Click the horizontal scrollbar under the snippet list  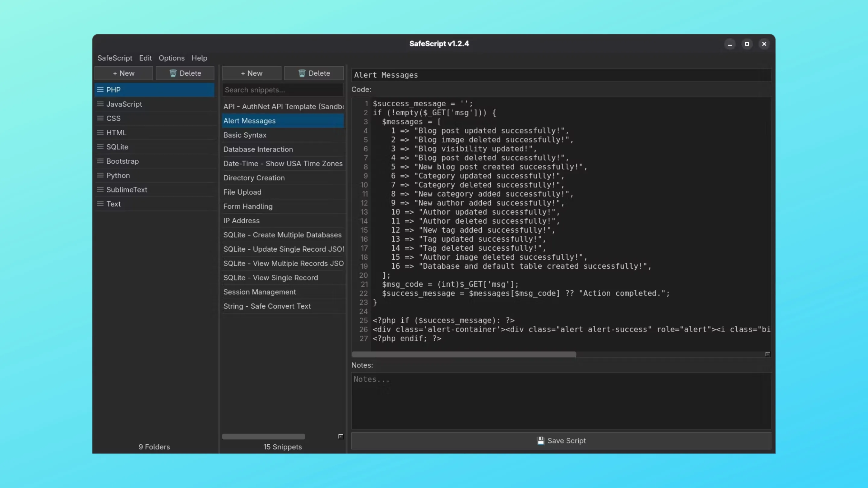point(263,436)
